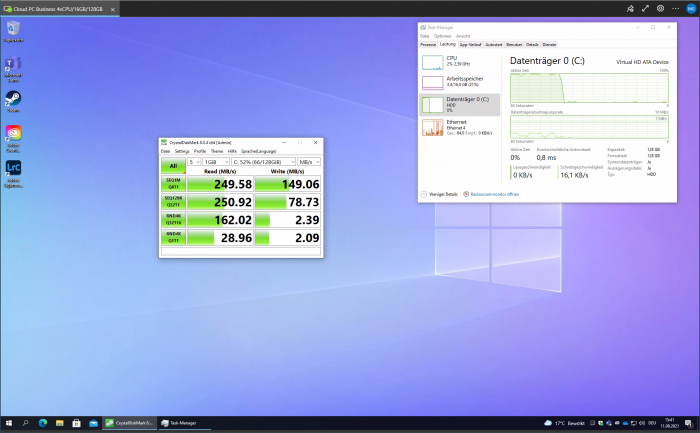Open the test size dropdown showing 1GiB
The image size is (700, 433).
[x=216, y=162]
